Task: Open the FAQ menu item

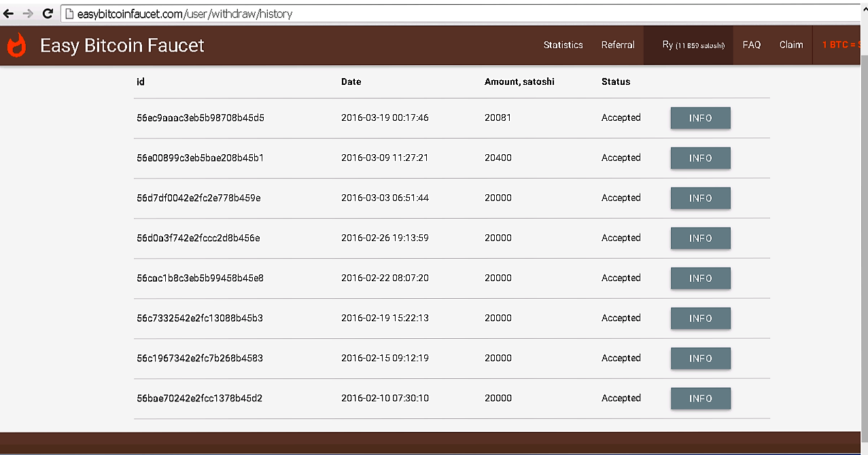Action: coord(751,45)
